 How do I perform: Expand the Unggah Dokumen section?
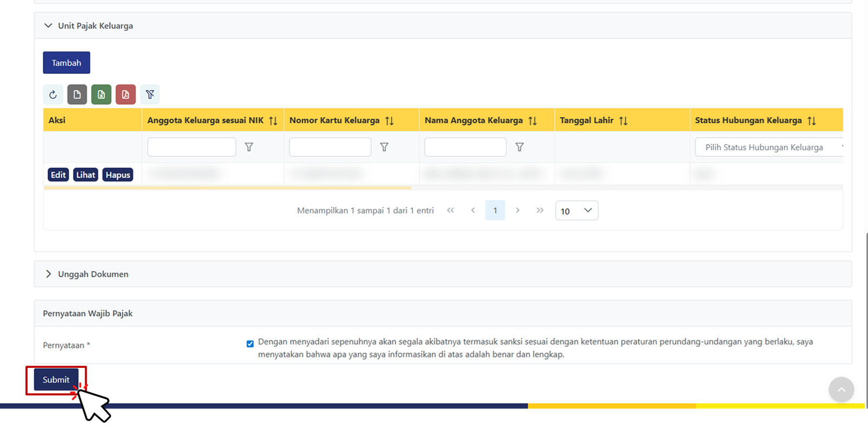coord(48,274)
